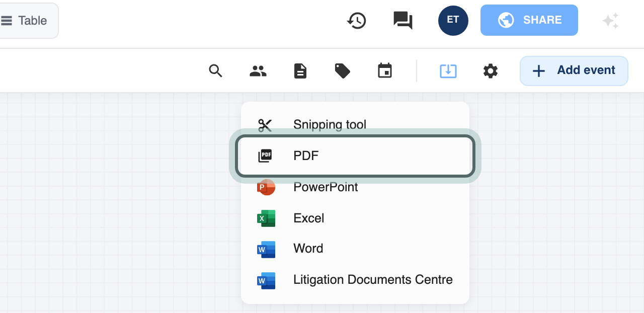Screen dimensions: 644x313
Task: Open the search magnifier icon
Action: click(x=215, y=71)
